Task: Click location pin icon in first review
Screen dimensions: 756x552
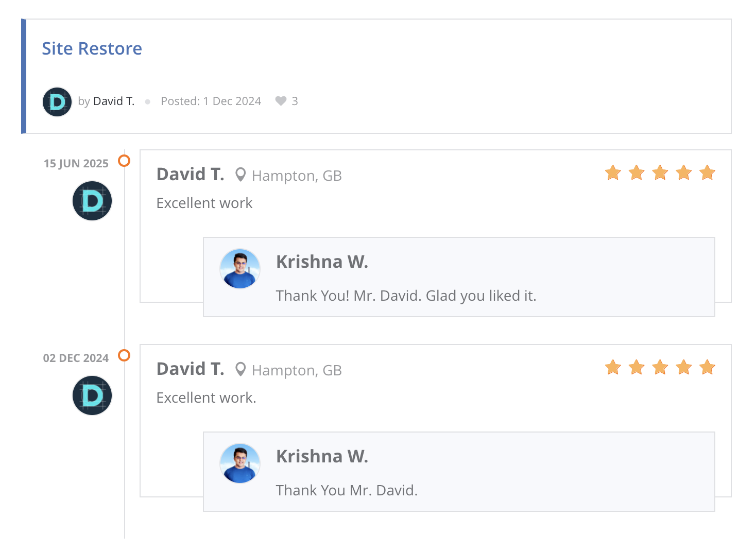Action: coord(240,175)
